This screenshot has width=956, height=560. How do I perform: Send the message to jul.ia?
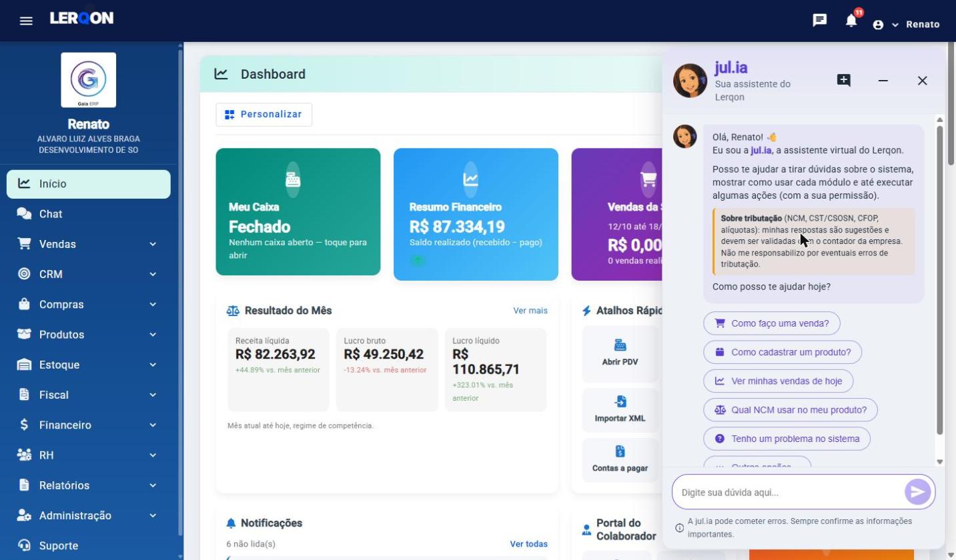[x=918, y=492]
